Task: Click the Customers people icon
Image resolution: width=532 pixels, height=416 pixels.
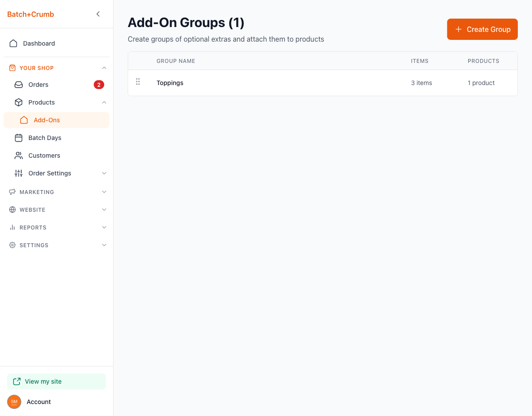Action: tap(19, 156)
